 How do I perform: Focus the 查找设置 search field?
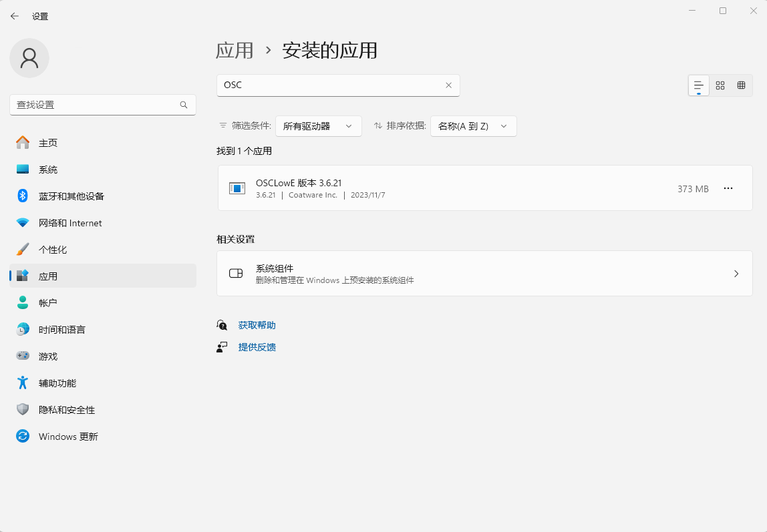click(94, 105)
